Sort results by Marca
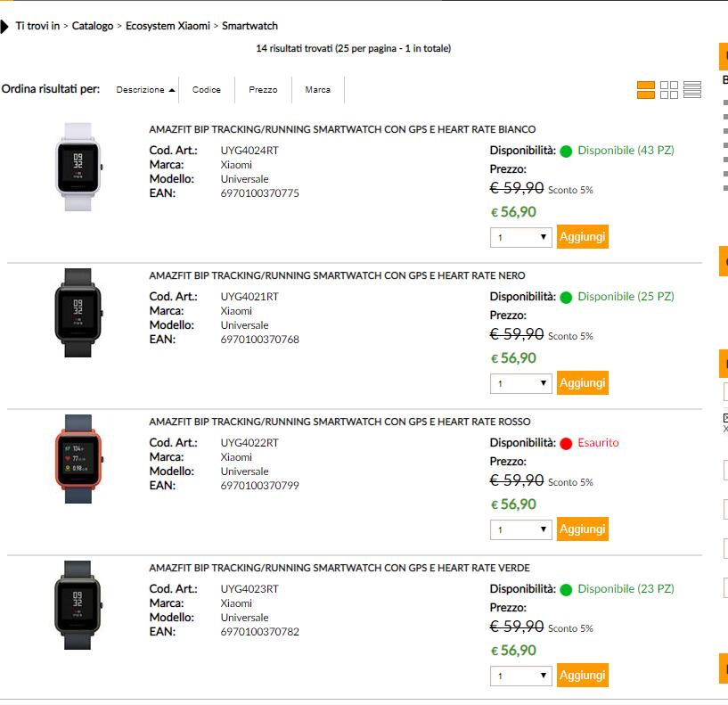 click(x=317, y=90)
